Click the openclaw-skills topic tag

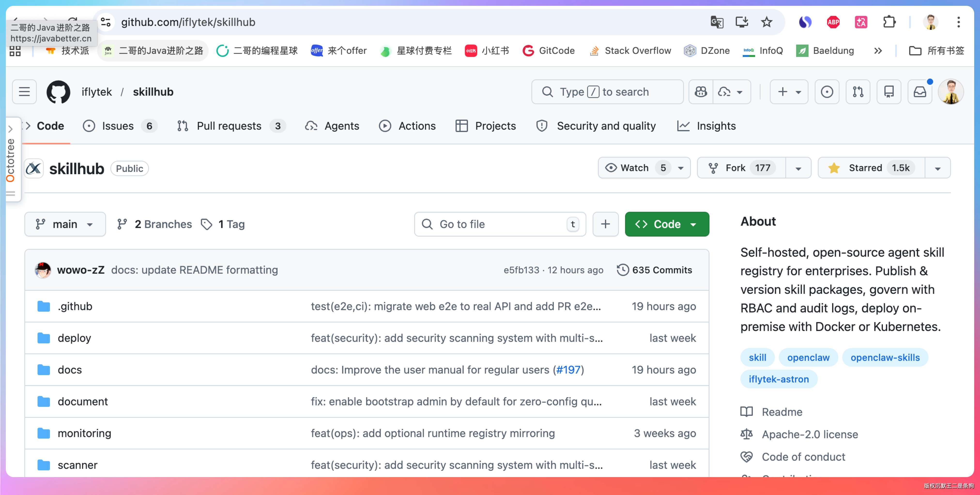[x=885, y=357]
